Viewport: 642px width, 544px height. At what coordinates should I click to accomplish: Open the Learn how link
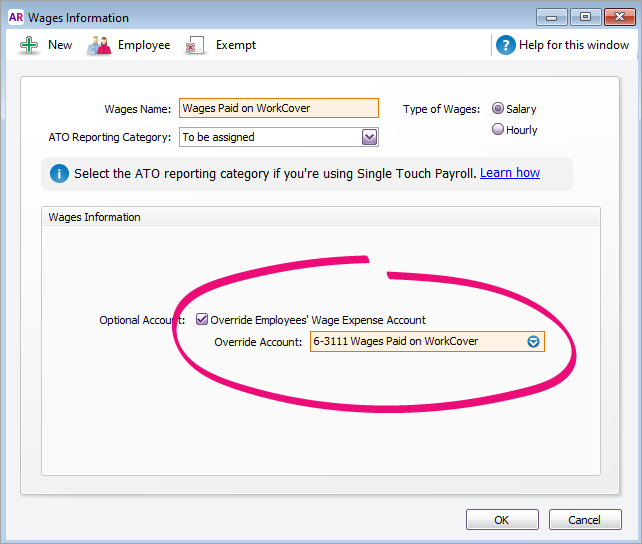coord(509,173)
